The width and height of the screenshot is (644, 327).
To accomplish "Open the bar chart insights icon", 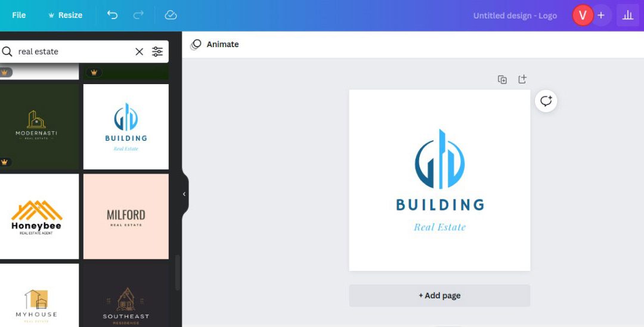I will pyautogui.click(x=627, y=16).
